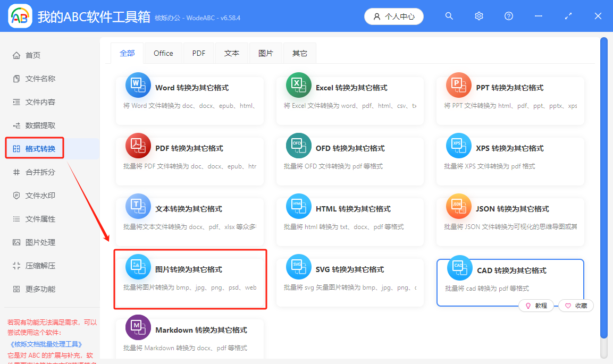Screen dimensions: 613x364
Task: Switch to the Office tab
Action: click(x=163, y=53)
